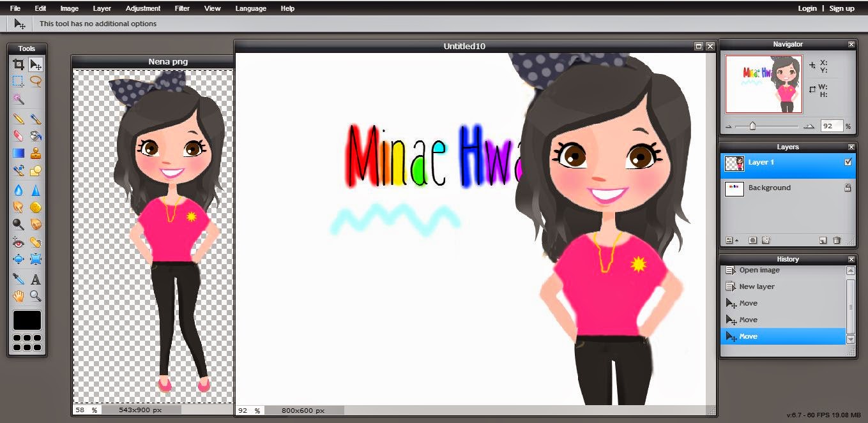Open the View menu
The height and width of the screenshot is (423, 868).
coord(213,8)
